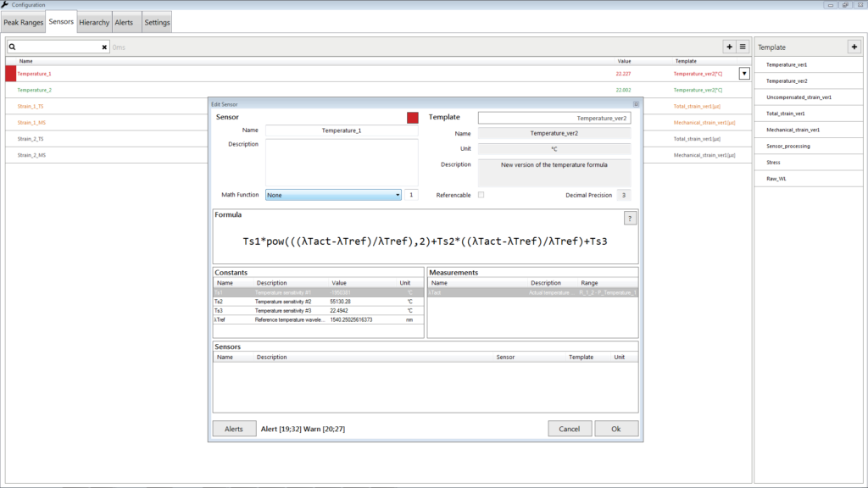Click the search magnifier icon
The image size is (868, 488).
[12, 47]
